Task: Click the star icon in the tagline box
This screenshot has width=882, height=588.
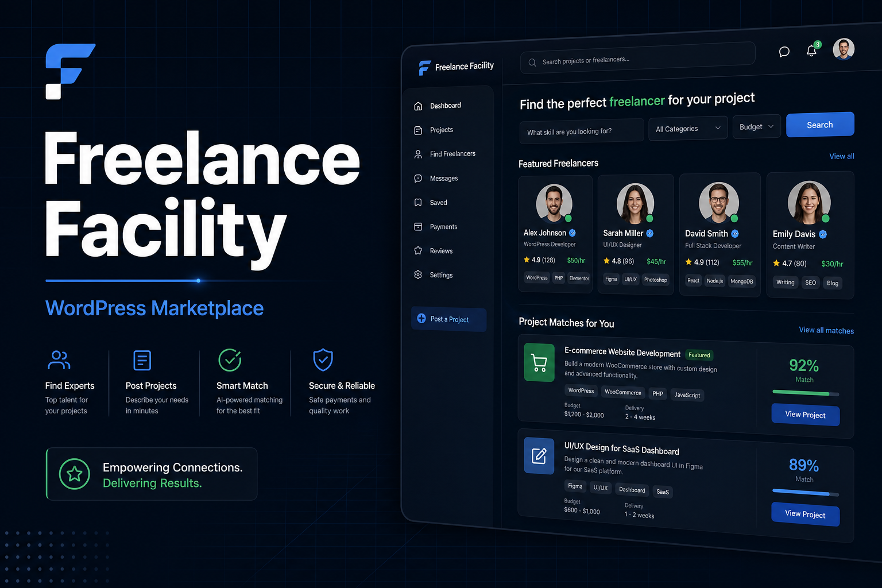Action: [75, 474]
